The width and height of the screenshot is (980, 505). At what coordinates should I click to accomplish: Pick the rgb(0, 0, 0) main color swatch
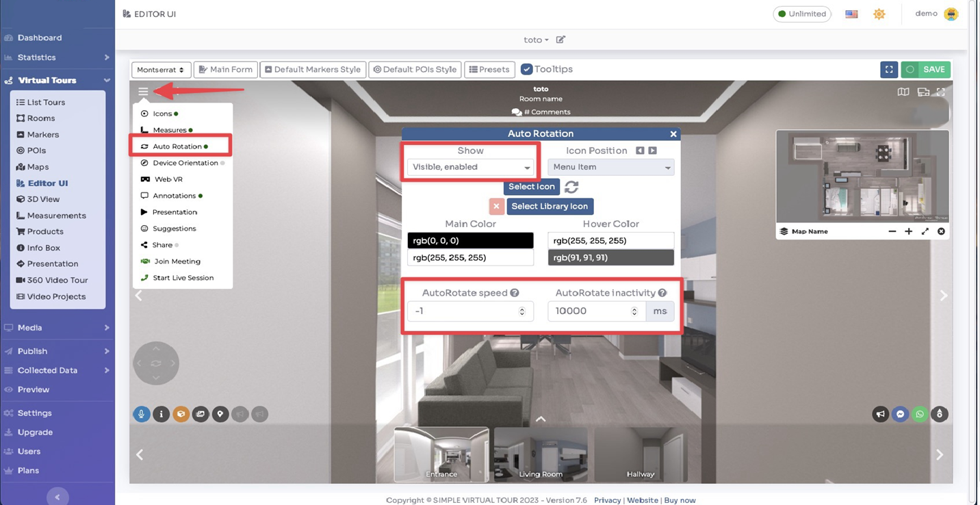point(470,240)
